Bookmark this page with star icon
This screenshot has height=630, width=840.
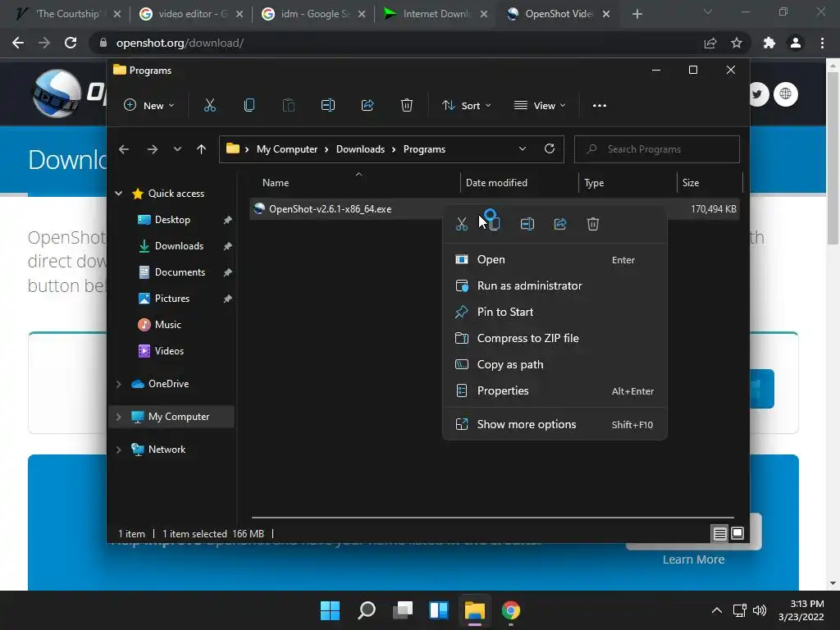737,43
